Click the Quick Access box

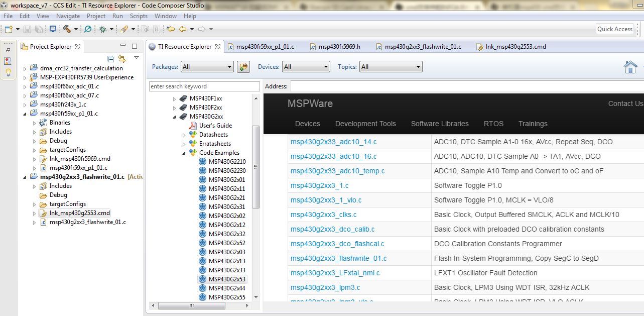point(615,29)
